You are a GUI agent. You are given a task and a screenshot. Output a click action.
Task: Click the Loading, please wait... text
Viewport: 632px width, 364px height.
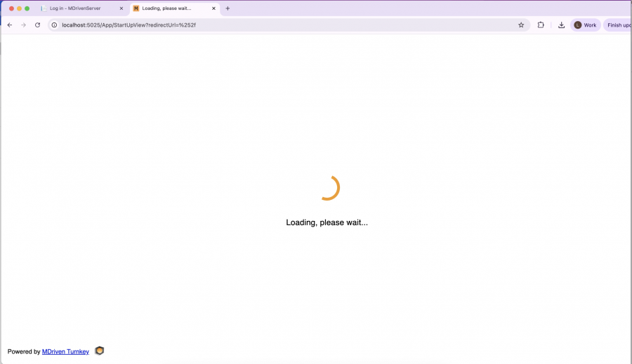point(327,222)
